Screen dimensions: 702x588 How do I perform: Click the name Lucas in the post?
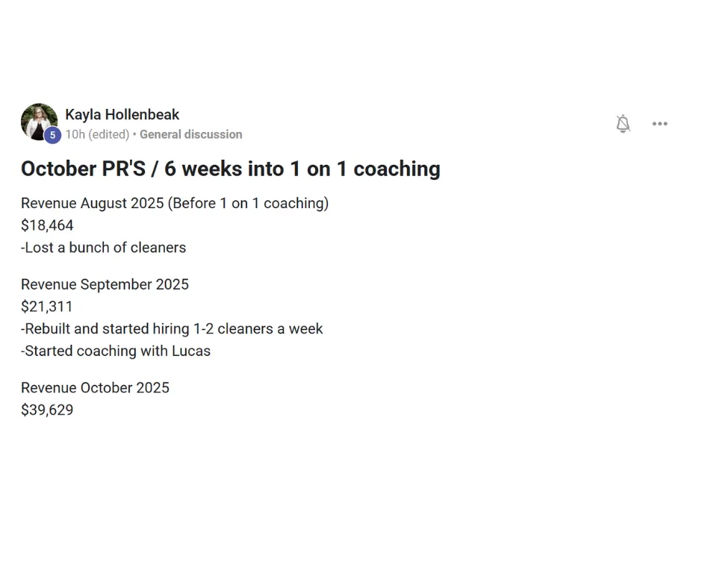point(191,351)
